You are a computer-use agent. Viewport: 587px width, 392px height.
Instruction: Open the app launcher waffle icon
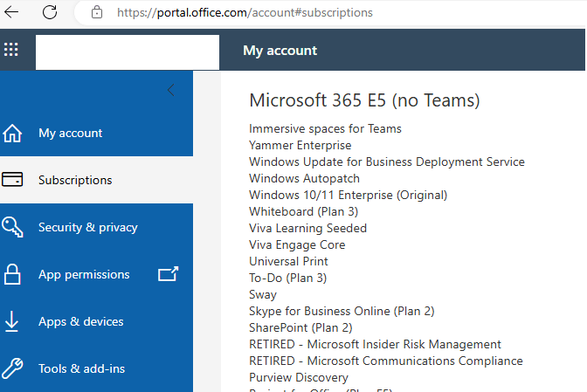(x=10, y=50)
